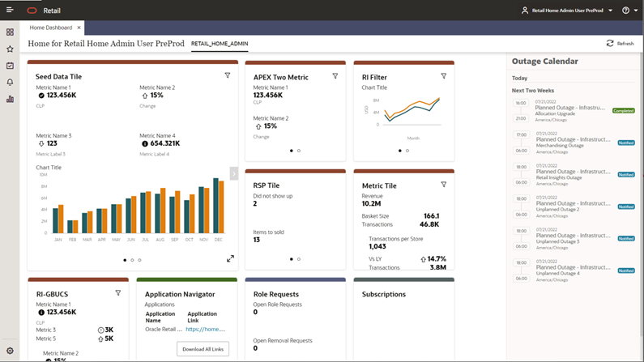Refresh the dashboard
This screenshot has height=362, width=644.
(x=620, y=44)
